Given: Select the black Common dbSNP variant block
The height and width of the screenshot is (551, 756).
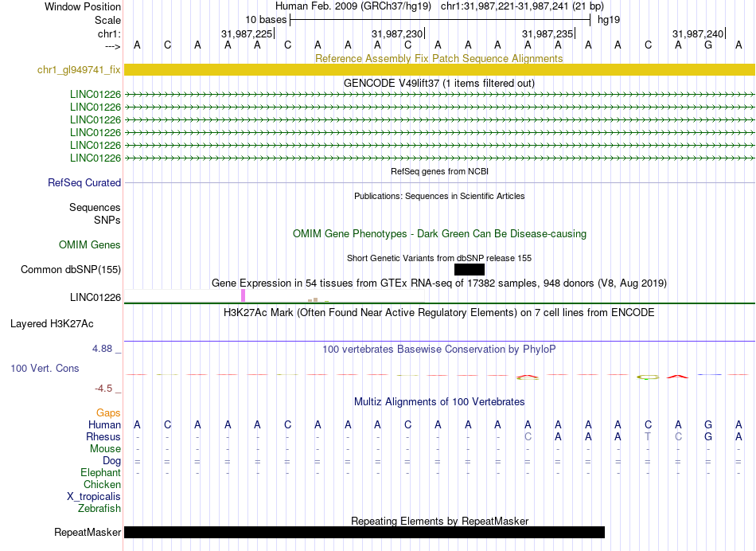Looking at the screenshot, I should [x=470, y=269].
